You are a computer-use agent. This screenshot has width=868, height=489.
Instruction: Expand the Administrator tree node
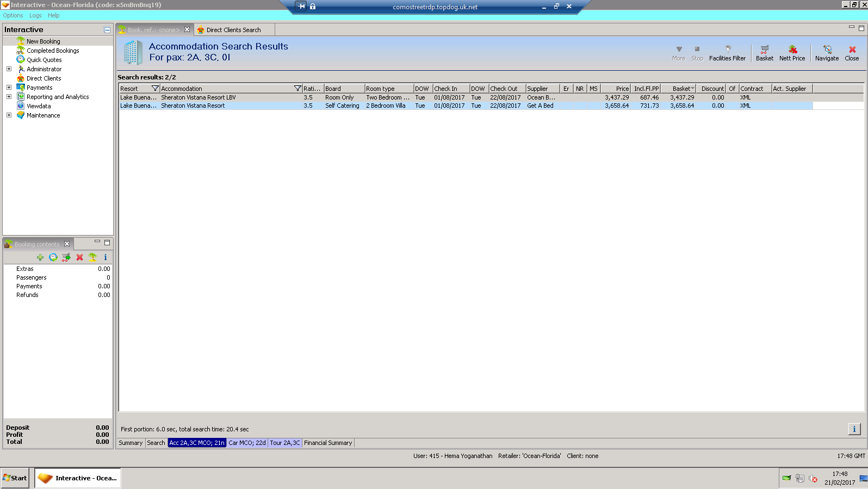click(9, 69)
